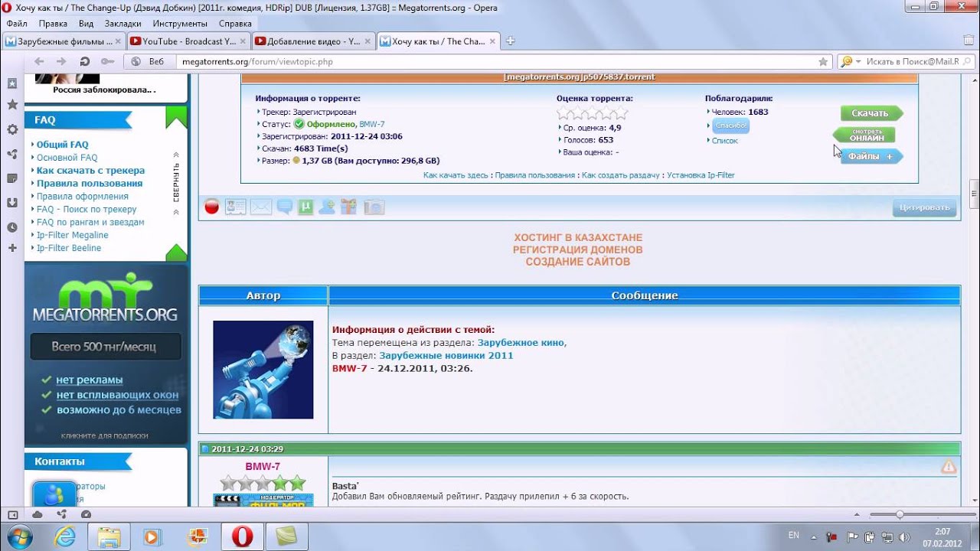980x551 pixels.
Task: Open the Вид menu
Action: (x=86, y=24)
